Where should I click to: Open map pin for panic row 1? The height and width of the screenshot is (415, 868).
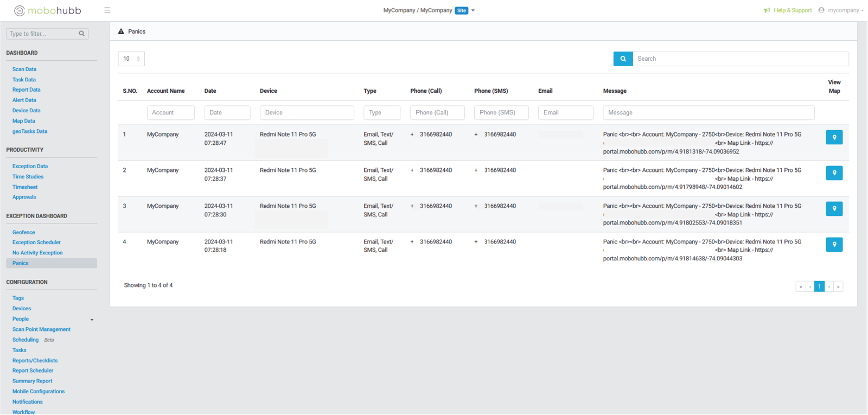834,137
